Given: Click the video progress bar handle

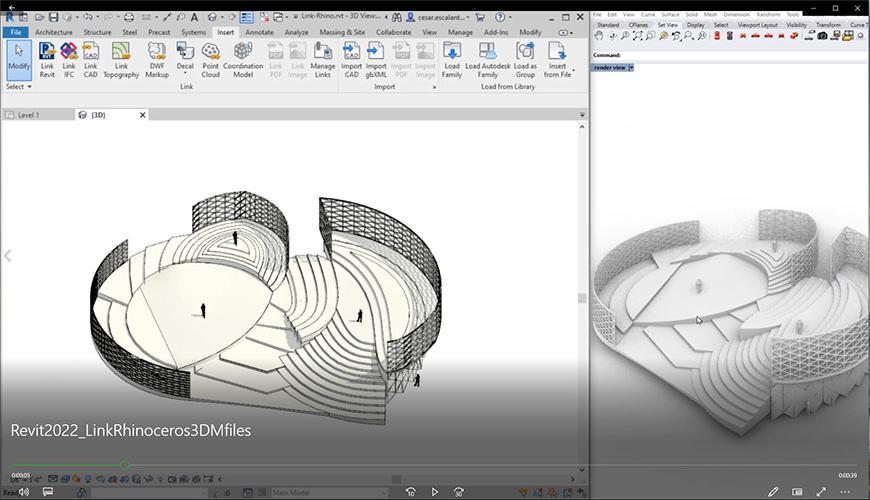Looking at the screenshot, I should point(125,465).
